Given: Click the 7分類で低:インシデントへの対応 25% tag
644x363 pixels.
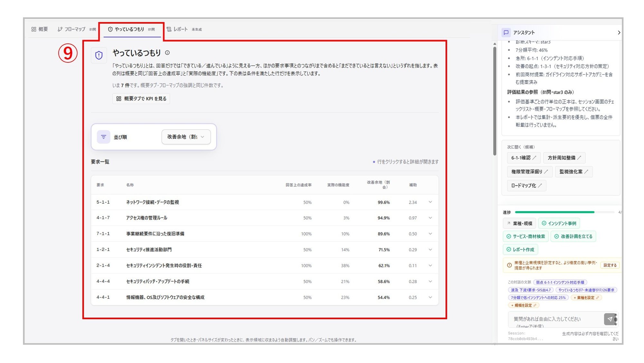Looking at the screenshot, I should tap(538, 298).
